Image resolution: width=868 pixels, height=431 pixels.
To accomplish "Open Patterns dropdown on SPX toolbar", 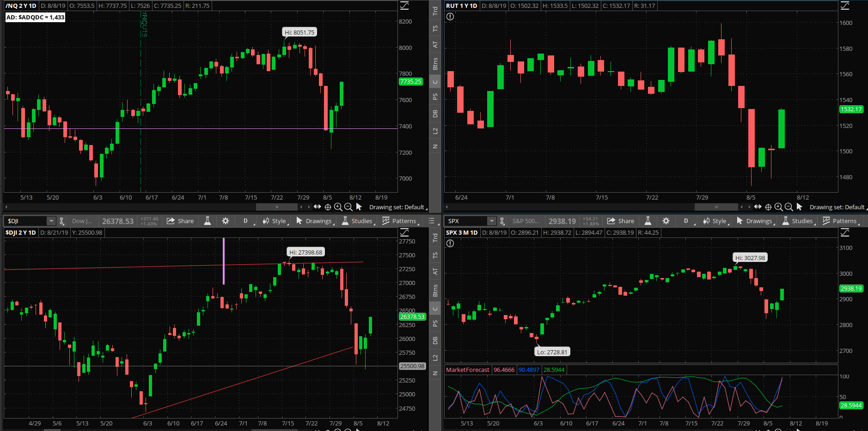I will click(841, 221).
